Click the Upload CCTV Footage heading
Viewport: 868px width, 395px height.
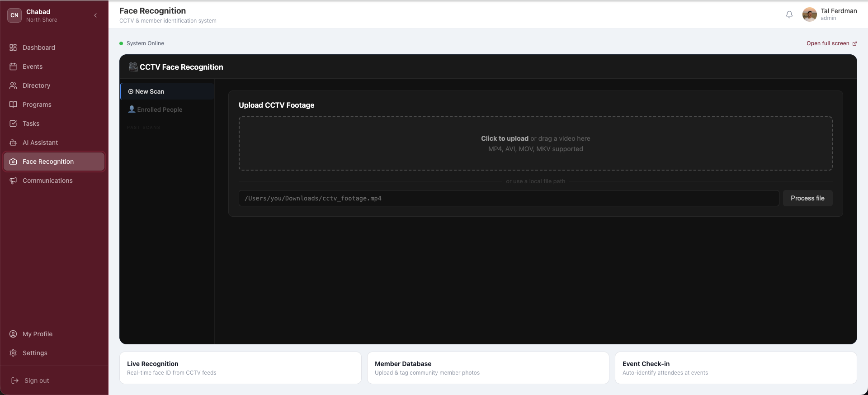click(277, 105)
